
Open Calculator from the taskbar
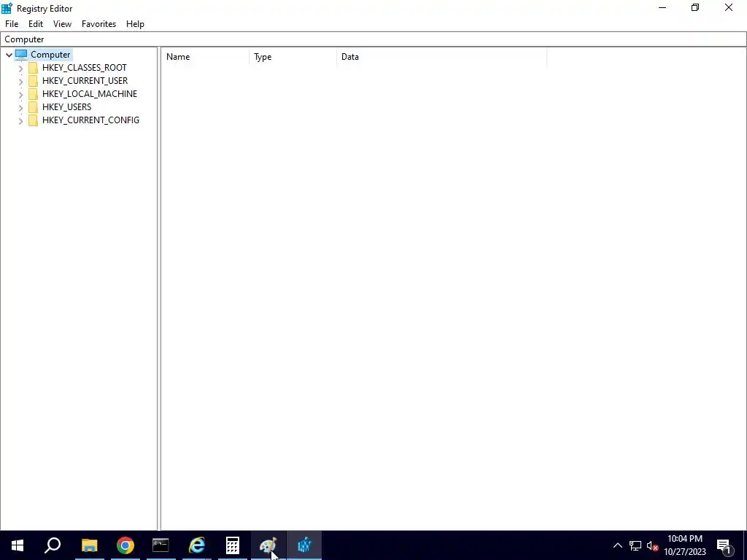[233, 545]
